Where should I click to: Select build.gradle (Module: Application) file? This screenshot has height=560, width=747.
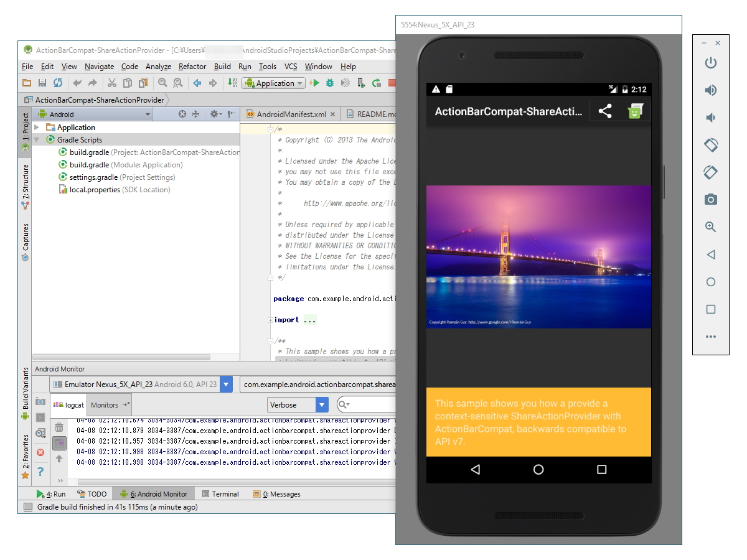coord(121,165)
